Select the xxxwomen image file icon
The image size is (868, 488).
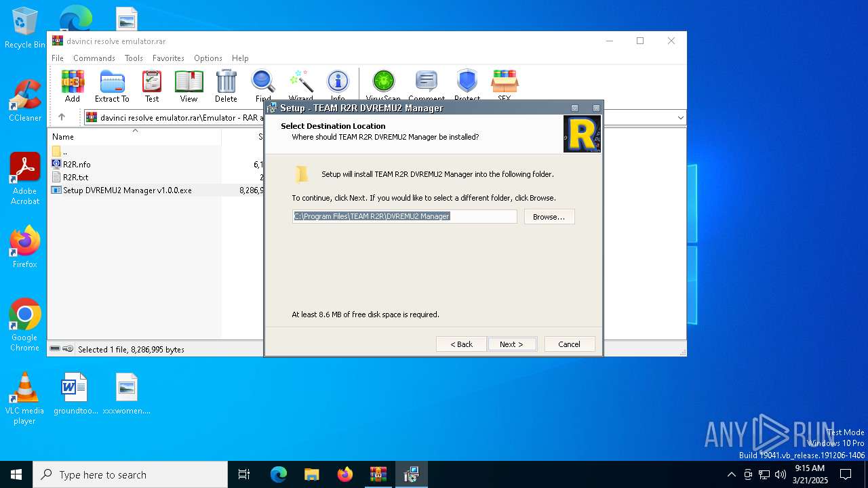coord(127,394)
